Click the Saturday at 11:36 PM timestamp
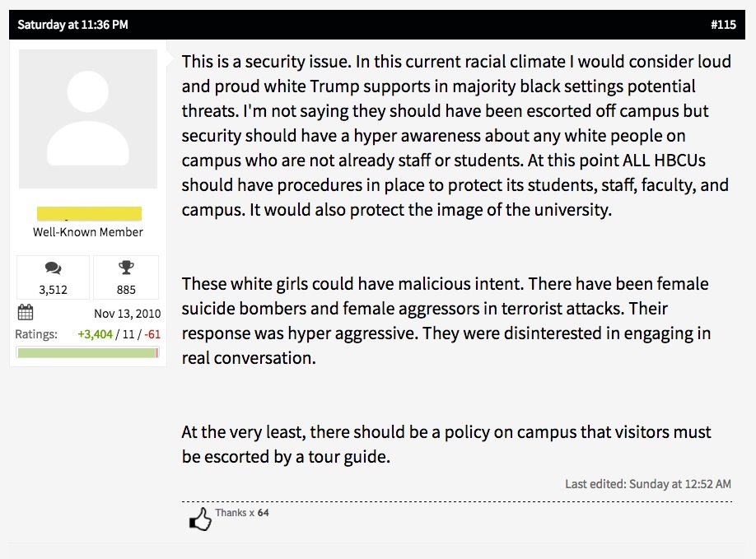This screenshot has height=559, width=756. point(72,25)
